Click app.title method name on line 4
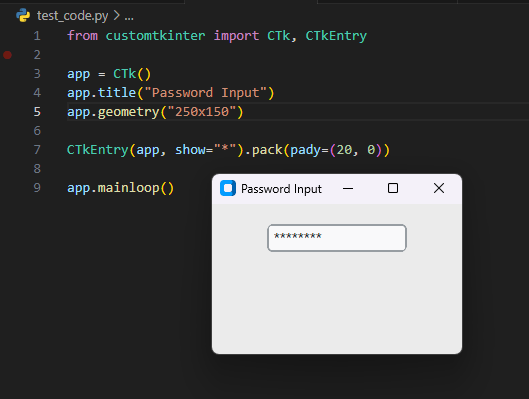The height and width of the screenshot is (399, 529). pyautogui.click(x=117, y=93)
